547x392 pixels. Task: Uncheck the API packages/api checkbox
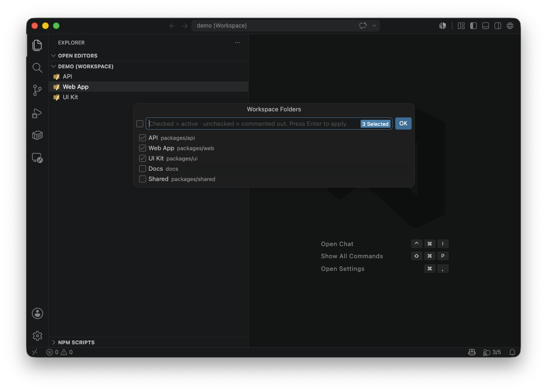pos(142,138)
